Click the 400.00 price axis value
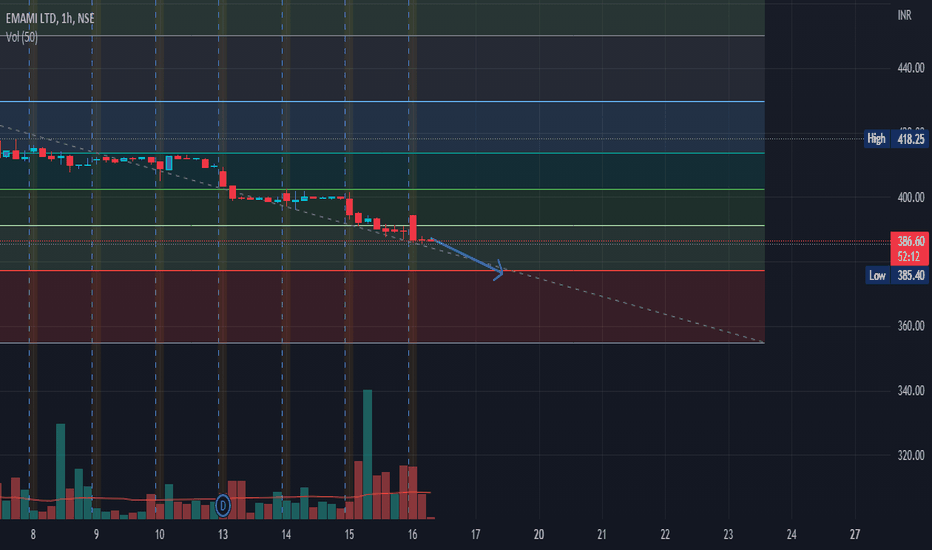Screen dimensions: 932x550 click(911, 197)
